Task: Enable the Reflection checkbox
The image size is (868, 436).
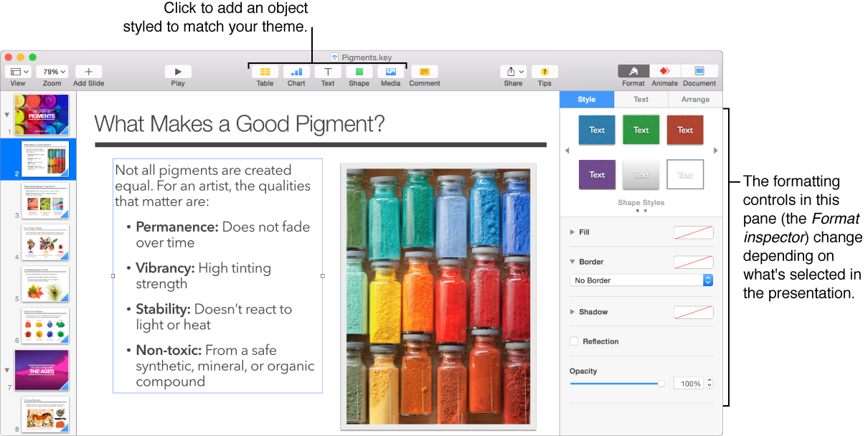Action: tap(574, 341)
